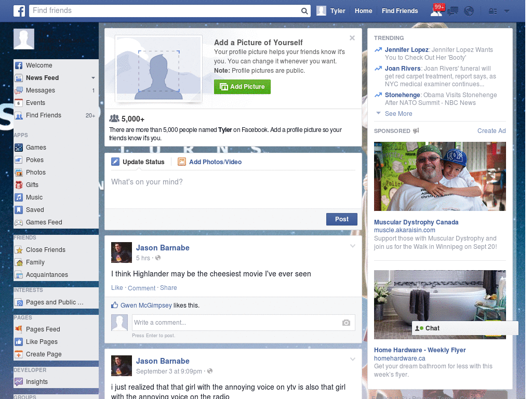Click the Create Page plus icon

pyautogui.click(x=19, y=354)
